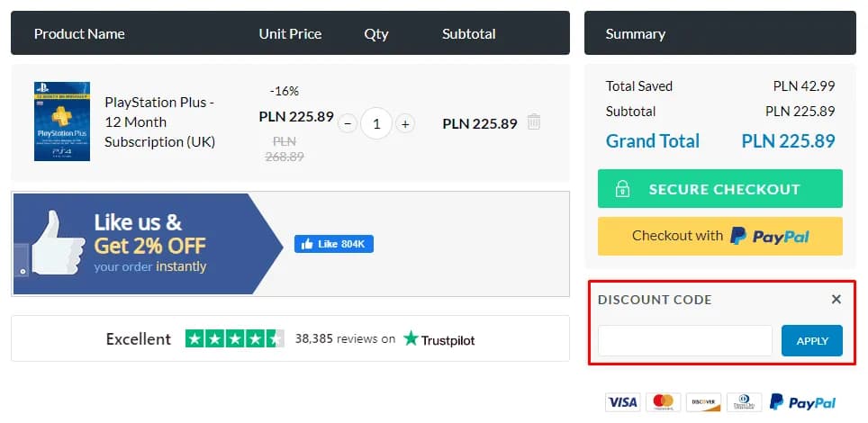Screen dimensions: 868x423
Task: Focus the discount code input field
Action: [x=685, y=341]
